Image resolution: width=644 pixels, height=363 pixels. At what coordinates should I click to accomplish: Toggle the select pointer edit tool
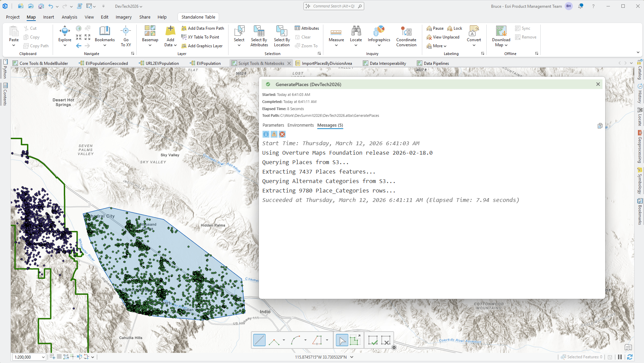click(x=342, y=340)
